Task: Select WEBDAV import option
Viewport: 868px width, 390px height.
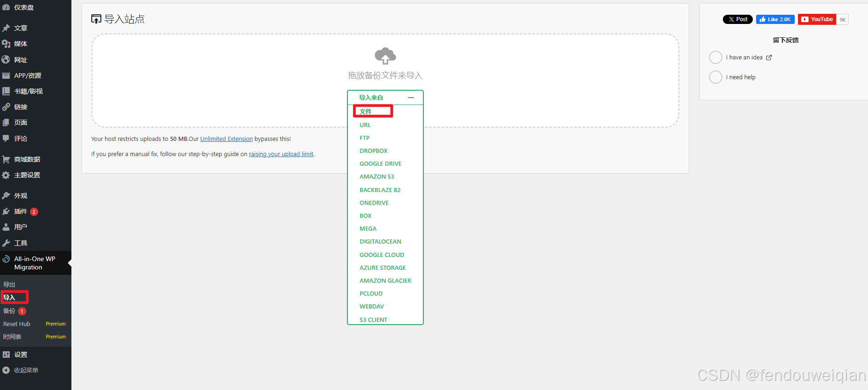Action: point(372,307)
